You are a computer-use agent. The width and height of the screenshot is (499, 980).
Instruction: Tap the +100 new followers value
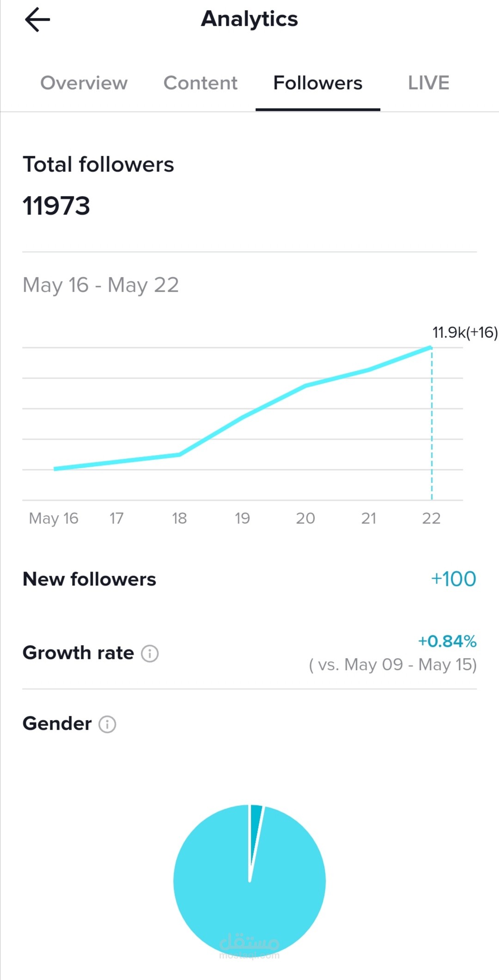[x=453, y=579]
